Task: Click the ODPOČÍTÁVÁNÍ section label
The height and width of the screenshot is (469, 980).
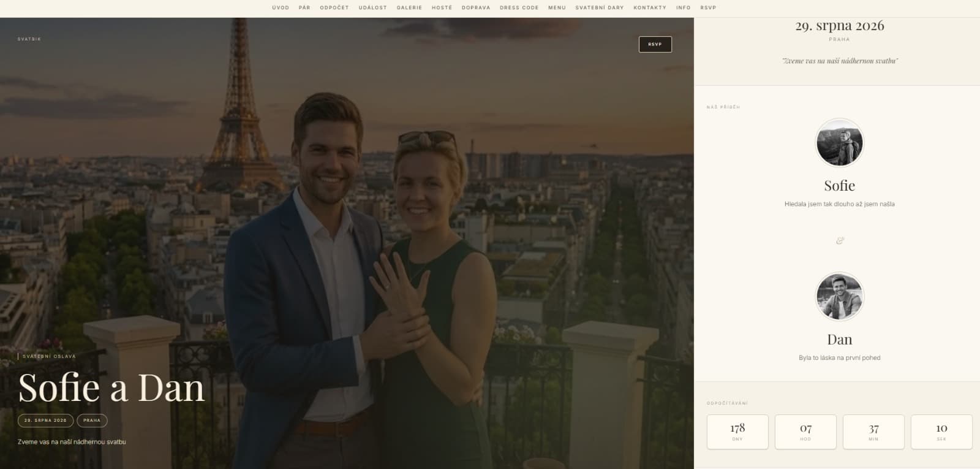Action: pyautogui.click(x=728, y=403)
